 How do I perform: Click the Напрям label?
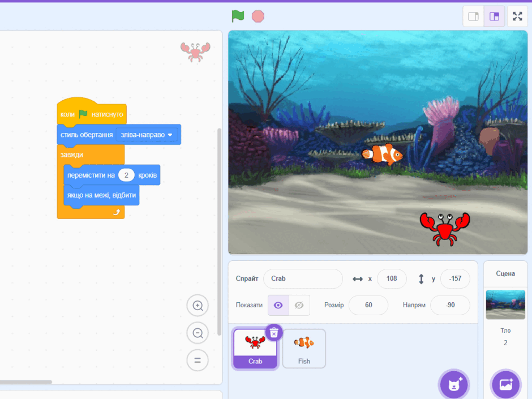coord(414,305)
